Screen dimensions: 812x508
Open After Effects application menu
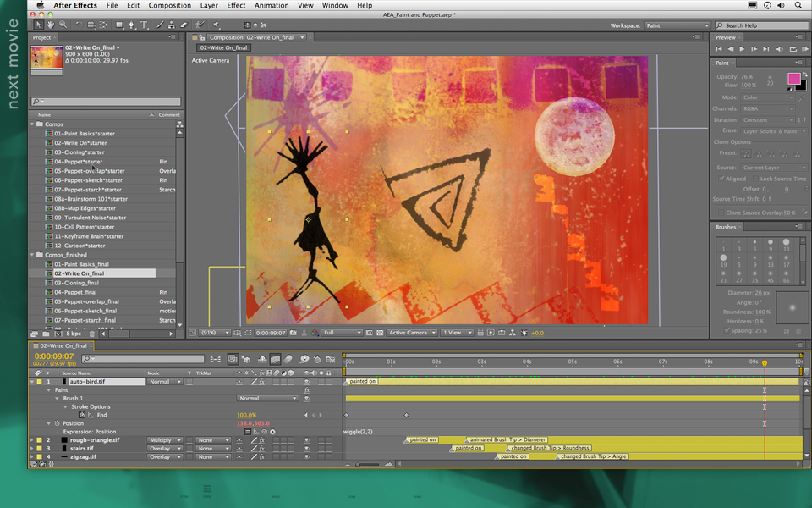75,5
